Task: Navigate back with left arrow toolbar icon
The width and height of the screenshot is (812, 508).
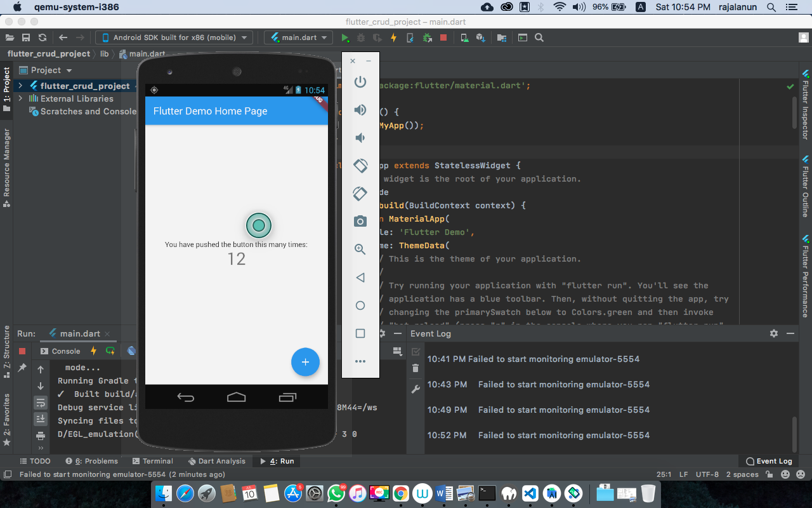Action: (x=63, y=37)
